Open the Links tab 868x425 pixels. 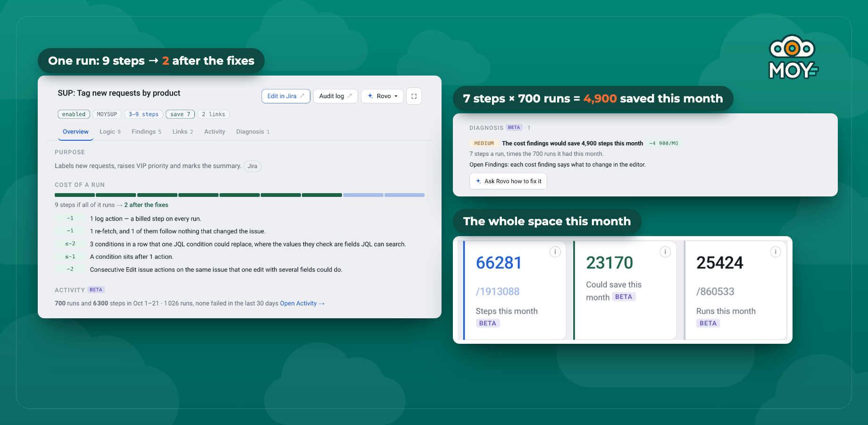pyautogui.click(x=183, y=132)
